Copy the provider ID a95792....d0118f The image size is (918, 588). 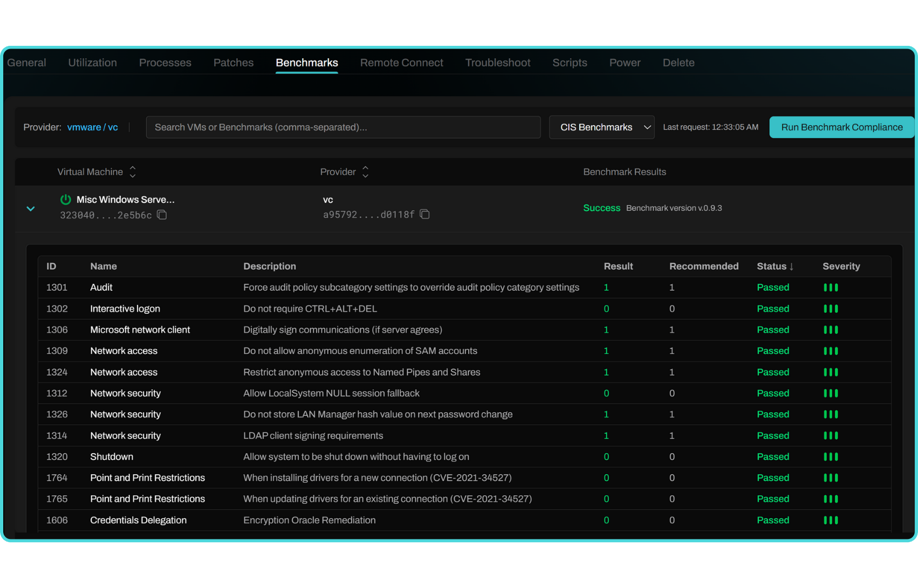point(424,215)
